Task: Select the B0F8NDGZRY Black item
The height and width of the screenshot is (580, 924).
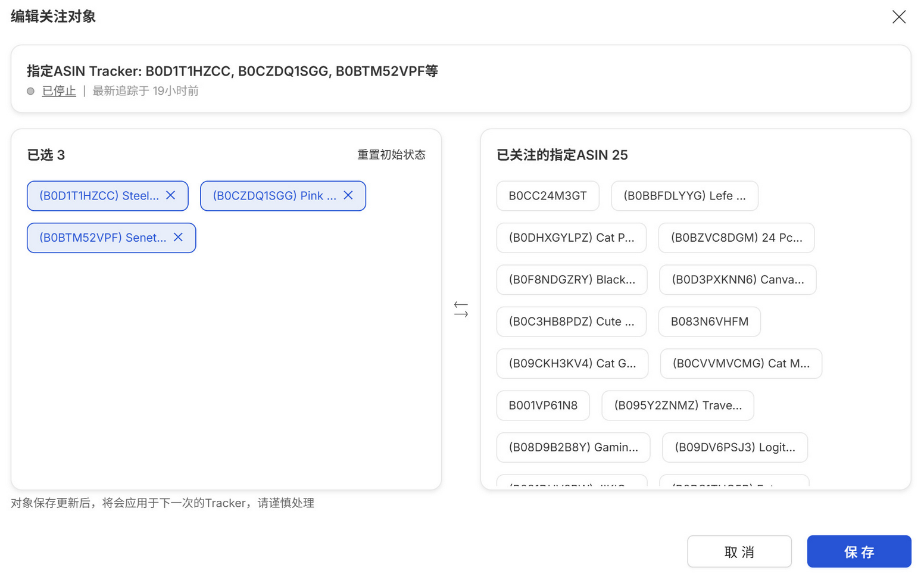Action: click(x=572, y=280)
